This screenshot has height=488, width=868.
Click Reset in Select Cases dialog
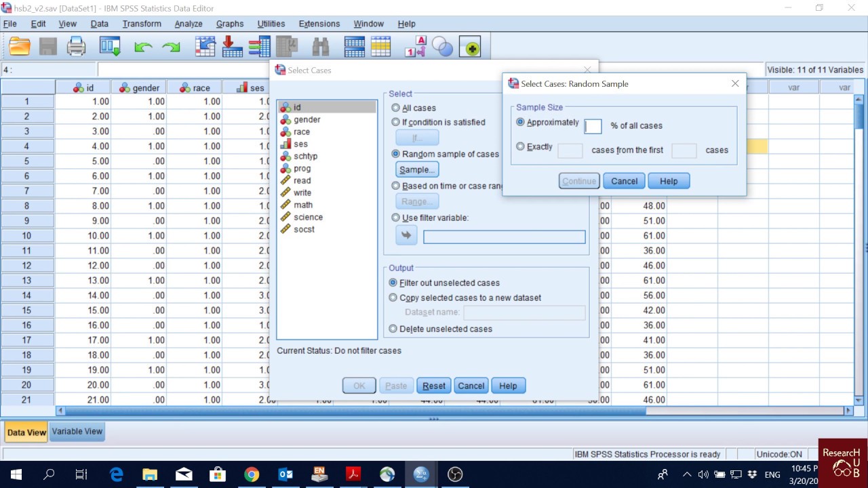pyautogui.click(x=434, y=386)
